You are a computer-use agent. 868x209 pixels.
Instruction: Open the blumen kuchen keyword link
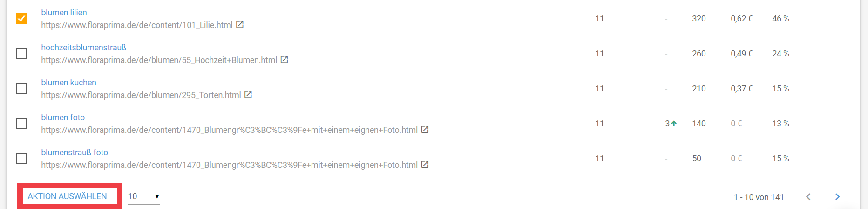[68, 83]
